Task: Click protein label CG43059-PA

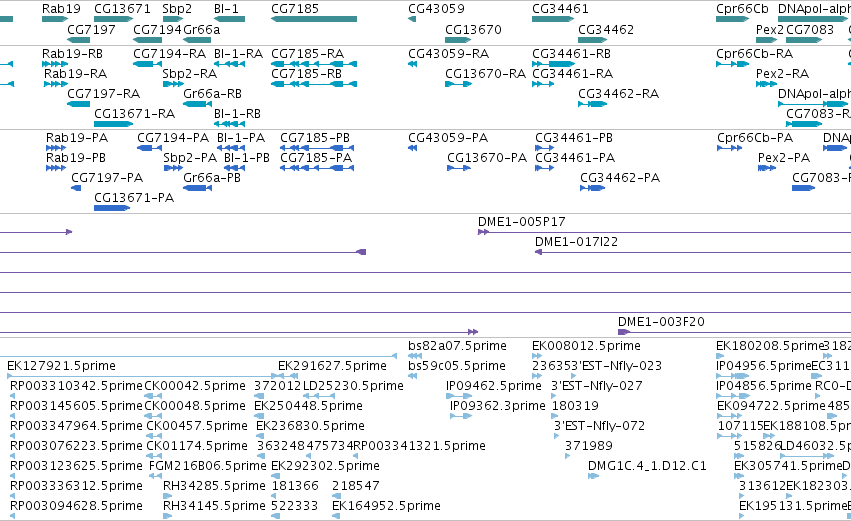Action: [448, 138]
